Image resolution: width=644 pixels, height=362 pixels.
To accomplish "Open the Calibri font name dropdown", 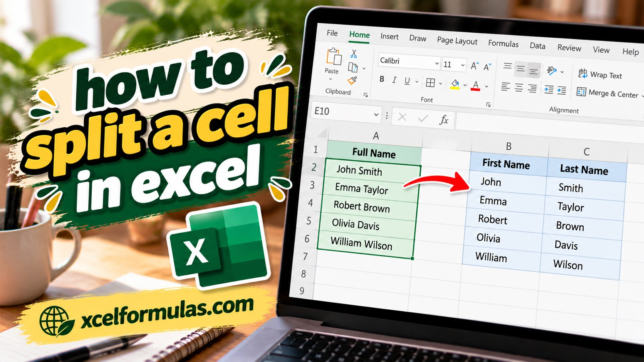I will (x=437, y=63).
